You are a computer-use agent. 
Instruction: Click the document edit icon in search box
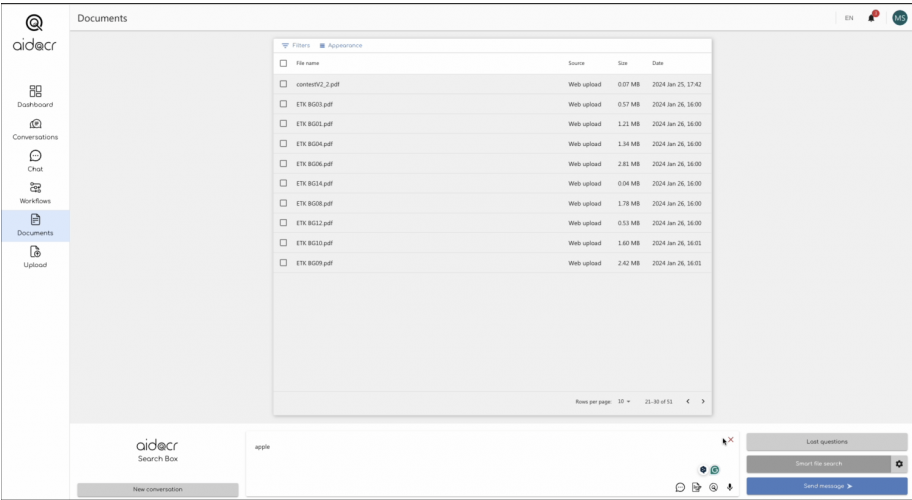coord(697,487)
